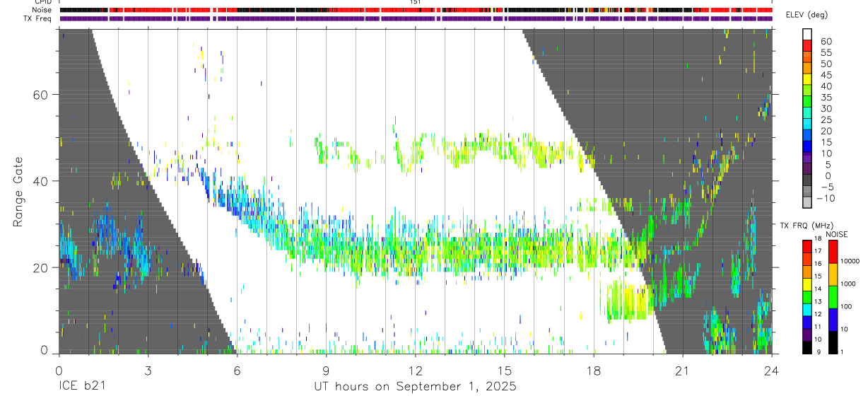Screen dimensions: 868x401
Task: Pick dark purple swatch above 0 in ELEV legend
Action: (807, 170)
